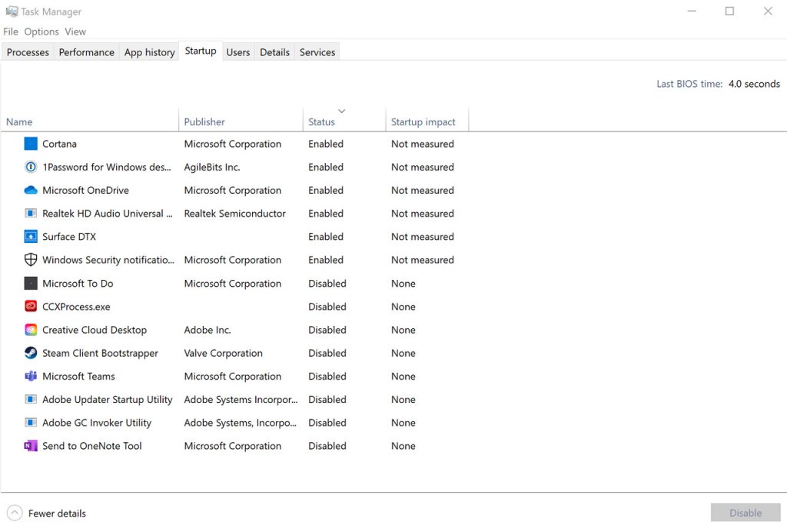Click the Task Manager title bar icon
Image resolution: width=787 pixels, height=532 pixels.
coord(12,11)
